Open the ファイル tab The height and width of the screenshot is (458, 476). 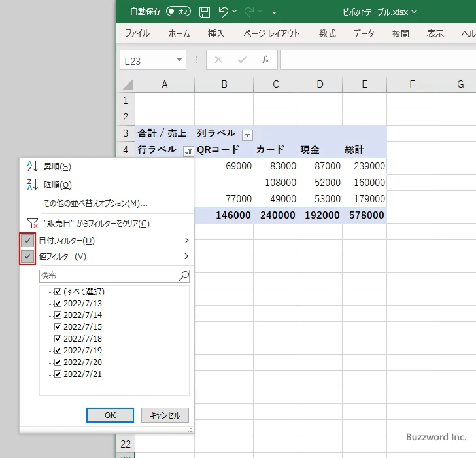[137, 33]
